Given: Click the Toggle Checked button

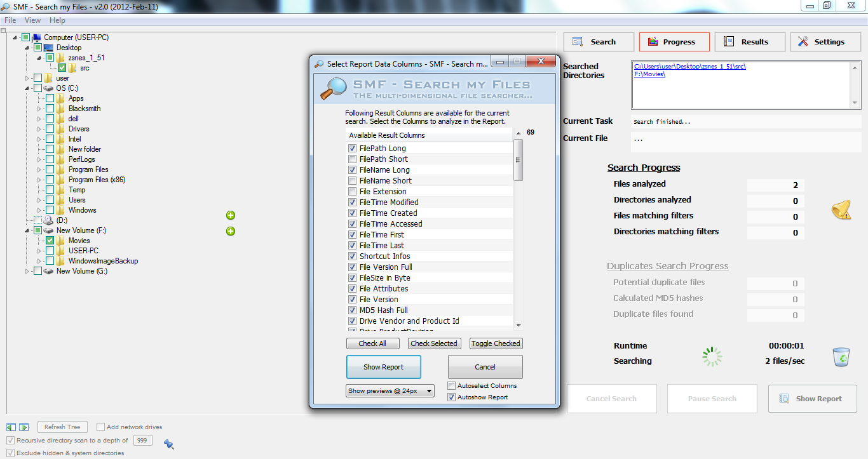Looking at the screenshot, I should pos(496,343).
